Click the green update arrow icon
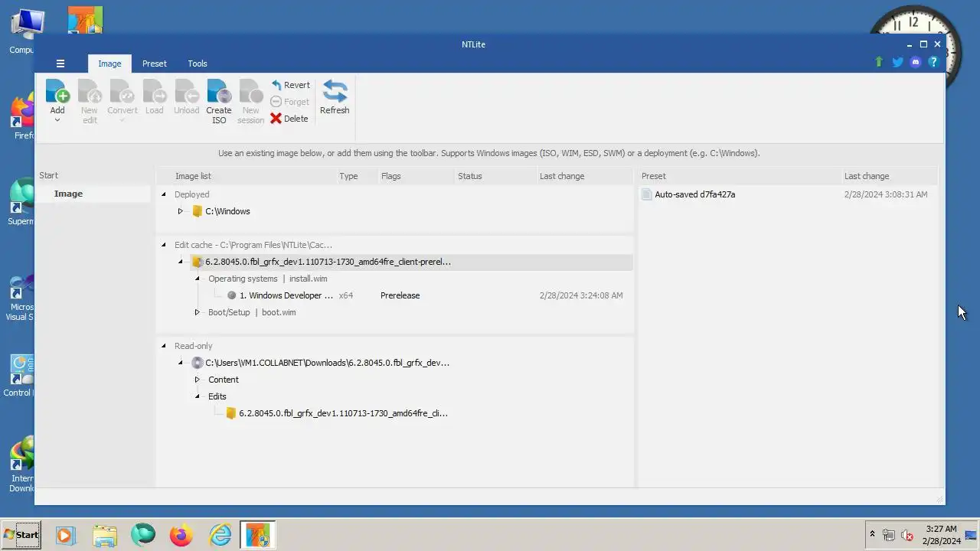The image size is (980, 551). coord(879,62)
